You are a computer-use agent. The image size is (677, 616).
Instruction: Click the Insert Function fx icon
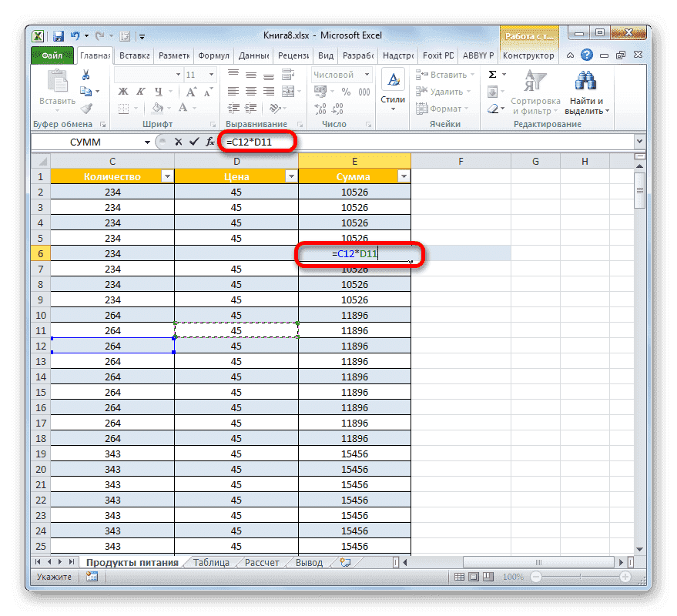tap(209, 142)
